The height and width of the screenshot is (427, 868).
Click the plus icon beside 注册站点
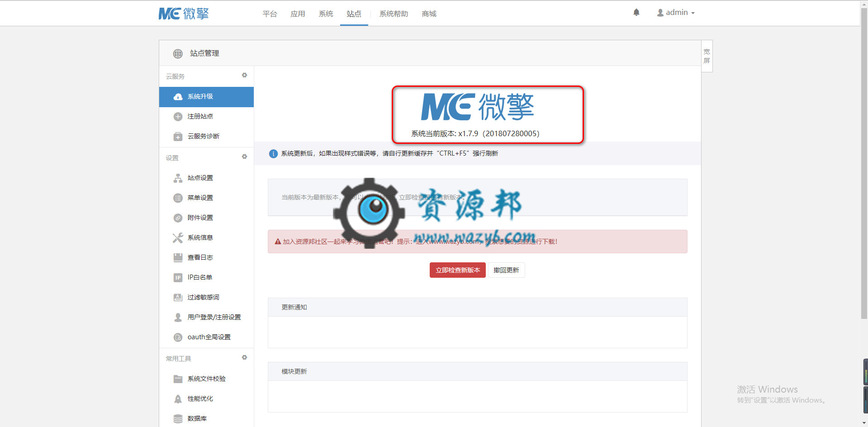[178, 117]
